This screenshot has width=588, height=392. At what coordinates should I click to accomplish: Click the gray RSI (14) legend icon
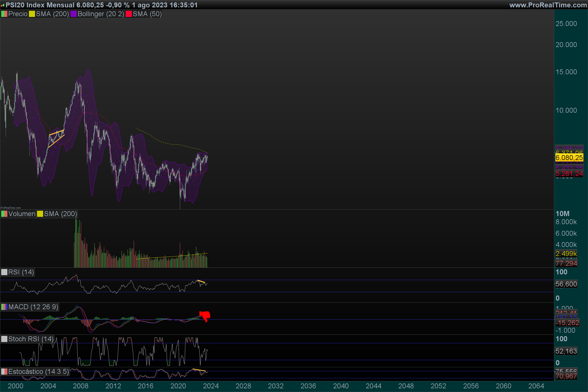(4, 272)
